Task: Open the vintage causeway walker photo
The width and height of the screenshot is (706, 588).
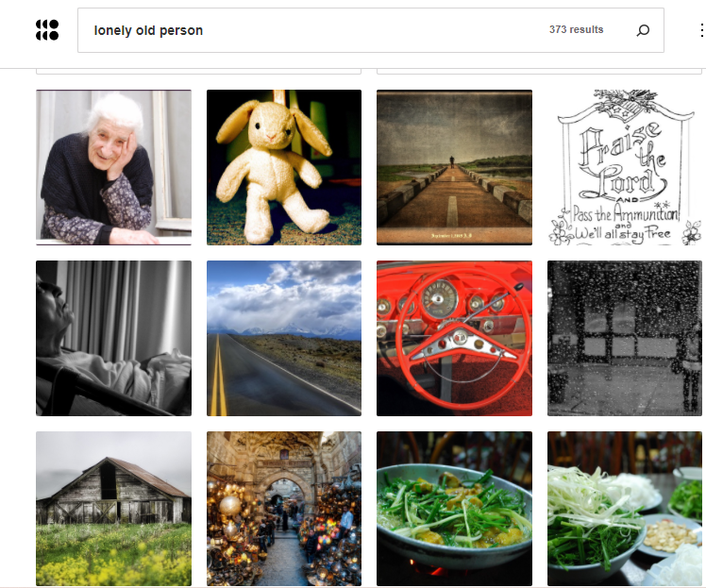Action: point(454,167)
